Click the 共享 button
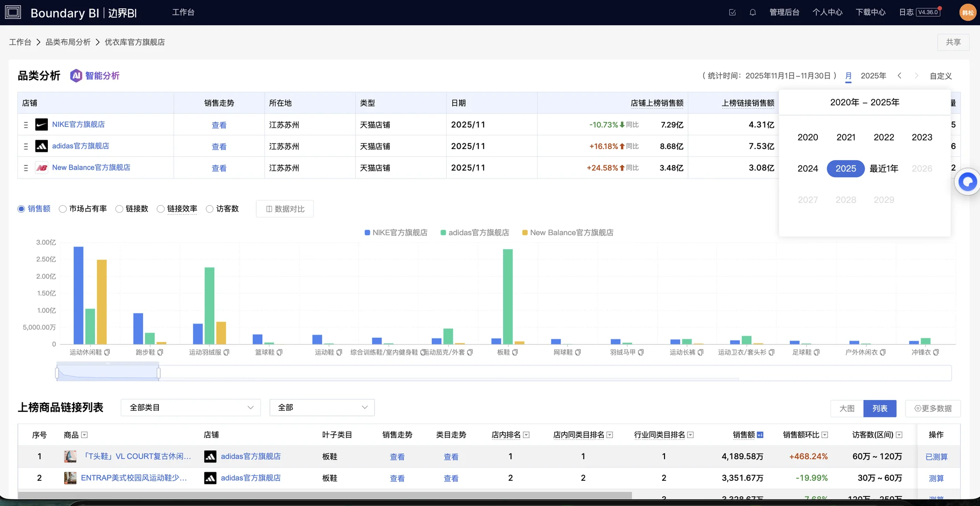Screen dimensions: 980x506 (x=953, y=42)
